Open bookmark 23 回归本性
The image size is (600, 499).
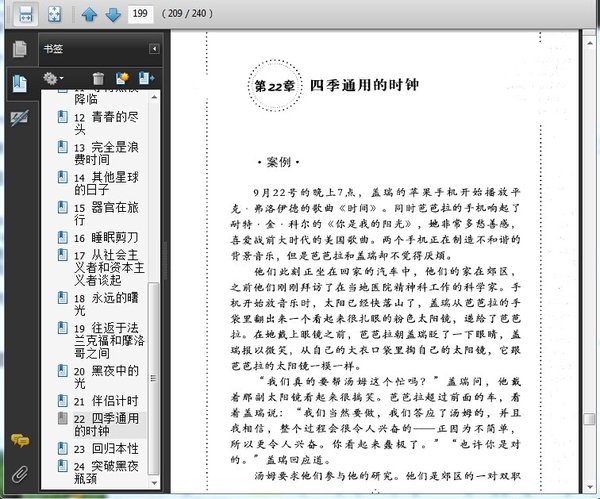click(106, 448)
